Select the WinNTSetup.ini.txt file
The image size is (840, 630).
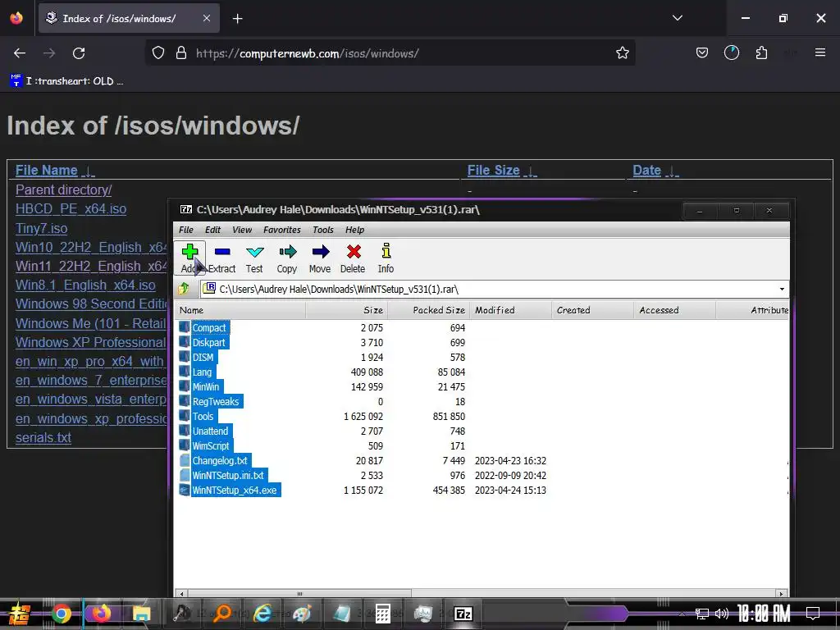click(228, 475)
